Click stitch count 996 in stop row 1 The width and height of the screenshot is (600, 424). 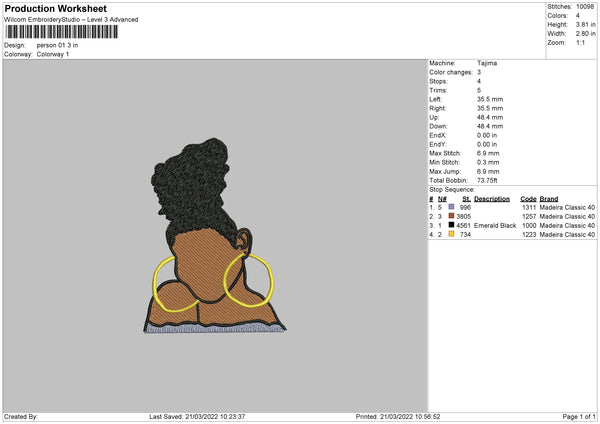465,207
